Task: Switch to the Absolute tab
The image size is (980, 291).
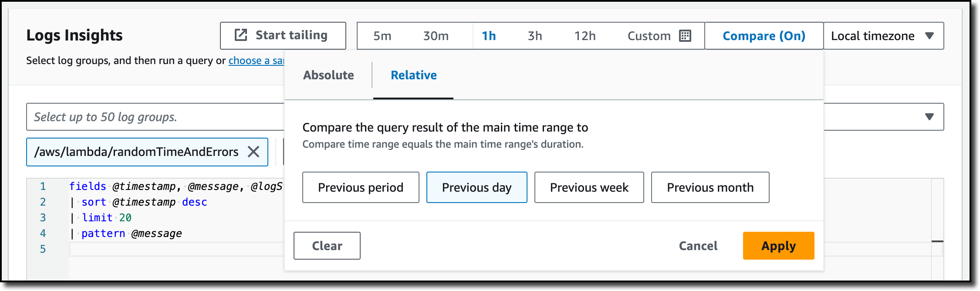Action: coord(328,75)
